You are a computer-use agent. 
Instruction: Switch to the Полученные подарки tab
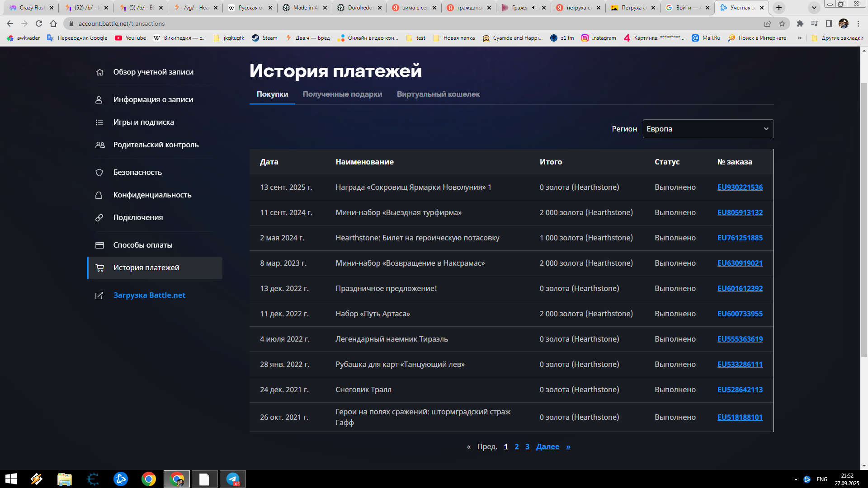click(342, 94)
